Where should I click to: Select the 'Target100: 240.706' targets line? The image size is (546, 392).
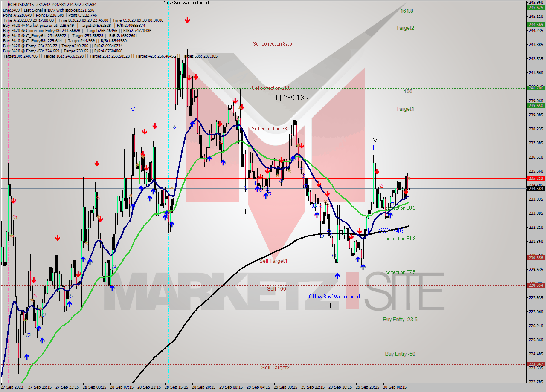(110, 56)
